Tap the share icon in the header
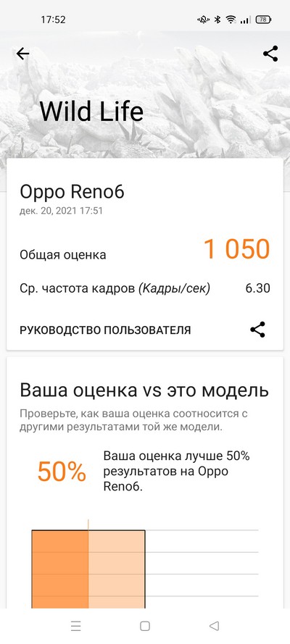The height and width of the screenshot is (644, 290). tap(270, 54)
